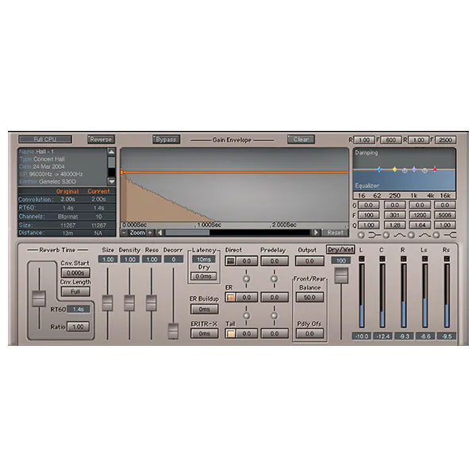476x476 pixels.
Task: Reset the C channel clip LED
Action: point(382,259)
